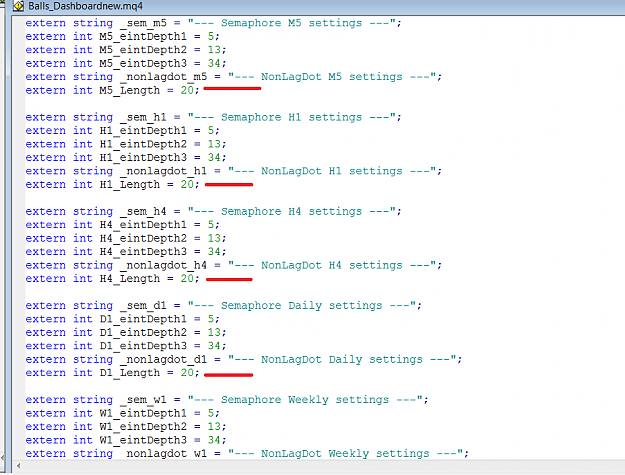Click the '_nonlagdot_d1' string declaration line
Viewport: 625px width, 475px height.
[244, 359]
